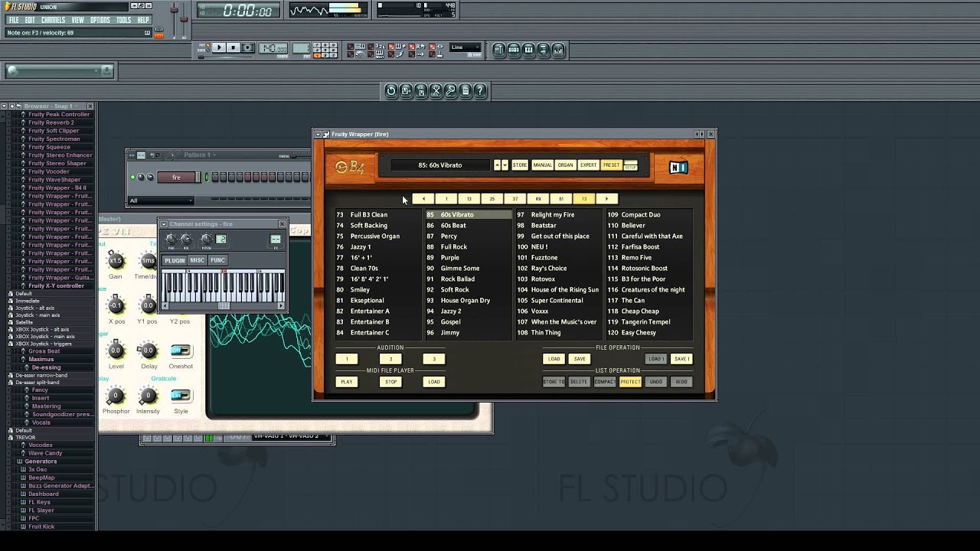980x551 pixels.
Task: Click the Undo history circular arrow icon
Action: point(391,90)
